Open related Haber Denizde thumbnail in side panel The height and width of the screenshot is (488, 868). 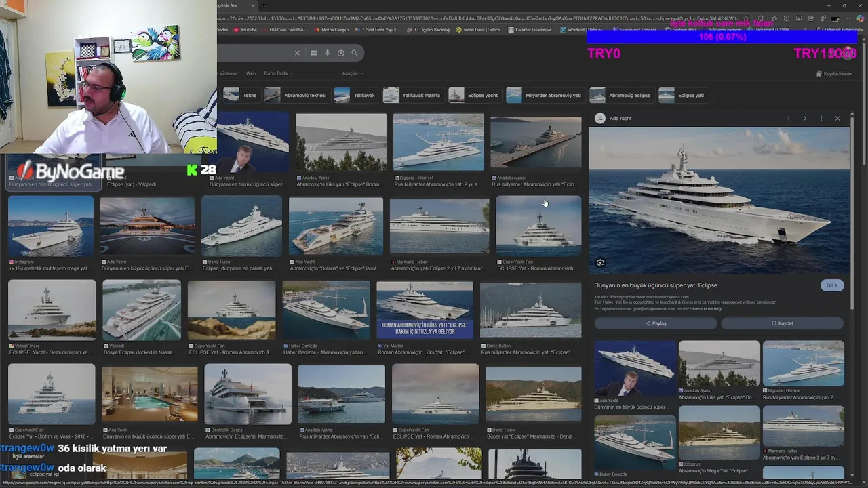[635, 443]
